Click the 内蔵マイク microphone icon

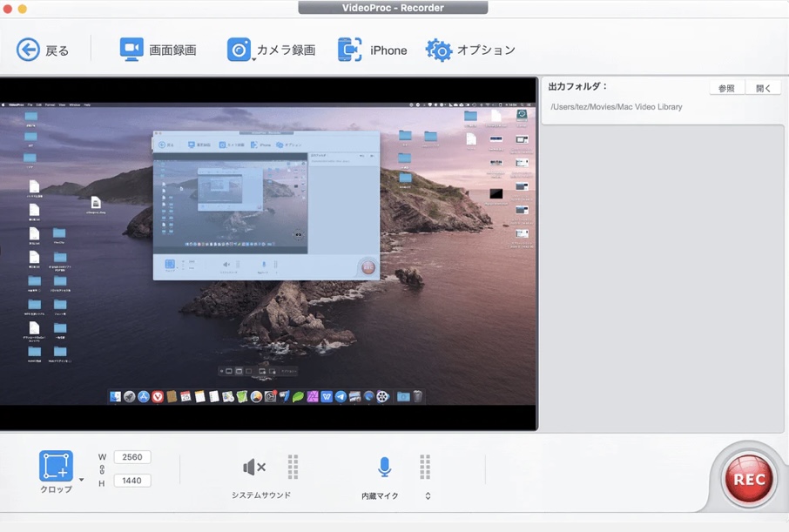[x=385, y=467]
